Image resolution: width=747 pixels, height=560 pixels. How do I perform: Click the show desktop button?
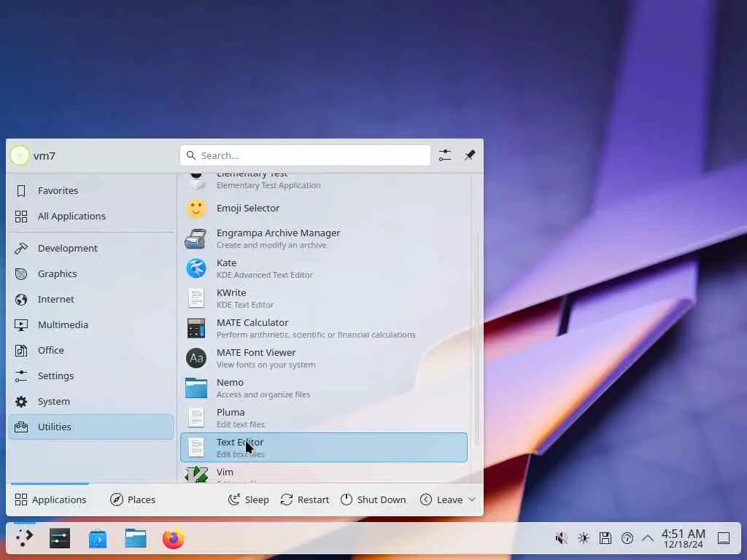(x=724, y=539)
